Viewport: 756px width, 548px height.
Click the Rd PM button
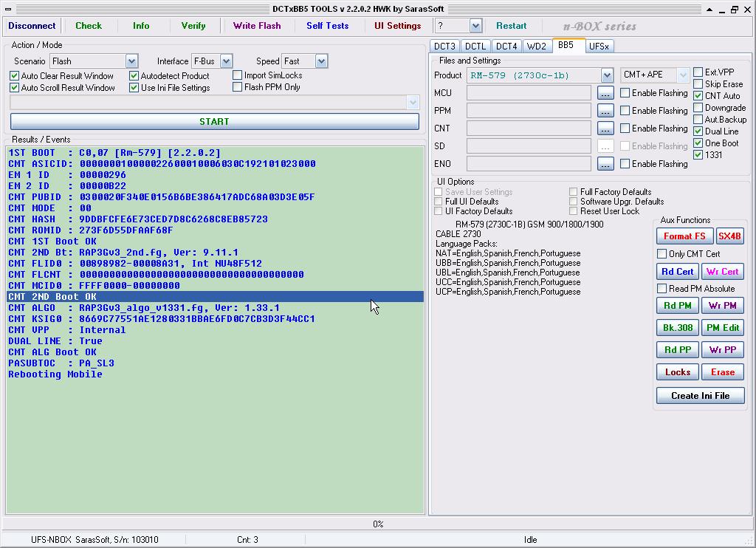(x=678, y=305)
